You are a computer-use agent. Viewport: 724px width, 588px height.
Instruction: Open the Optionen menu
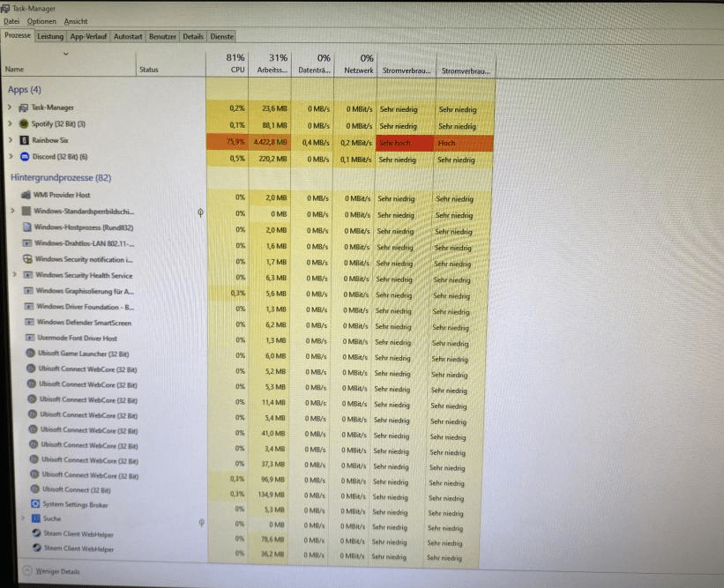41,21
